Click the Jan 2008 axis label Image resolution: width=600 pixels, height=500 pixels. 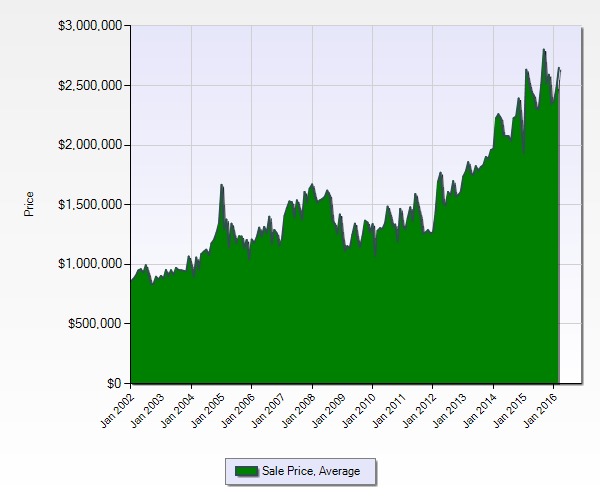(x=299, y=410)
